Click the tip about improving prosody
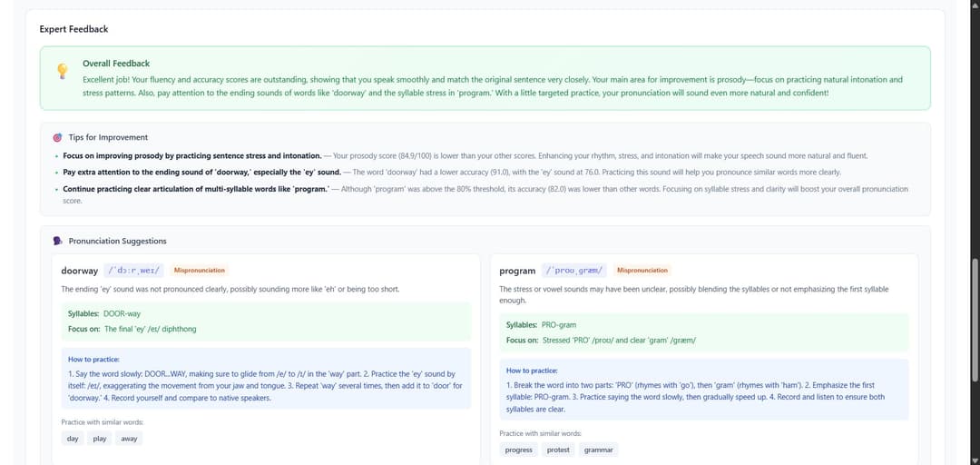Image resolution: width=980 pixels, height=465 pixels. pyautogui.click(x=465, y=156)
